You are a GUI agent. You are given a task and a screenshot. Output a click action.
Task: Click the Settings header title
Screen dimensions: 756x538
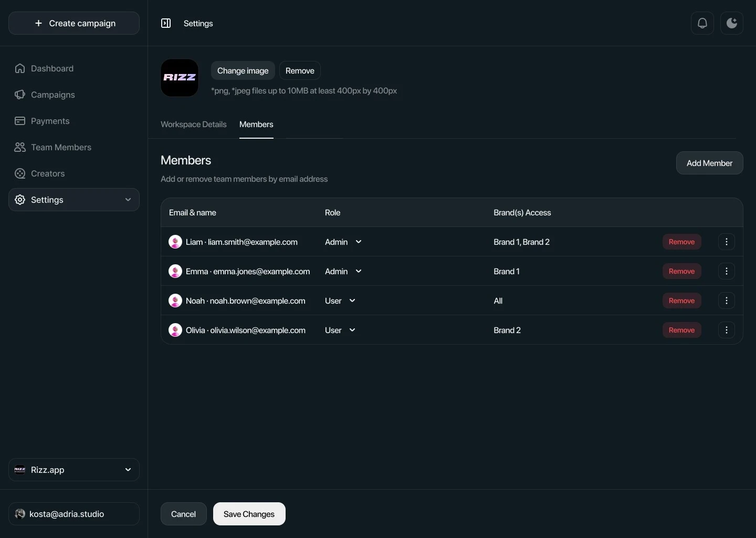coord(198,23)
